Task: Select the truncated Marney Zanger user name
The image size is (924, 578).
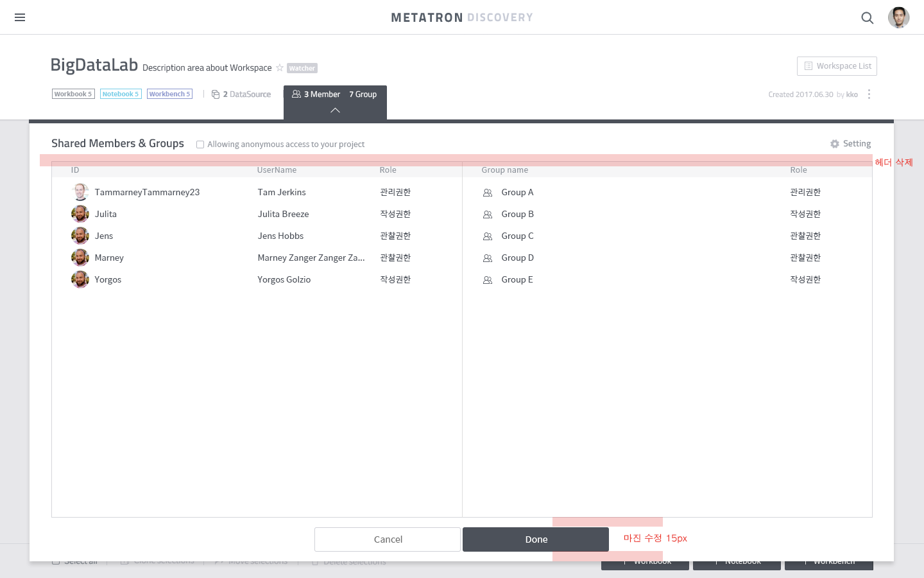Action: [x=311, y=258]
